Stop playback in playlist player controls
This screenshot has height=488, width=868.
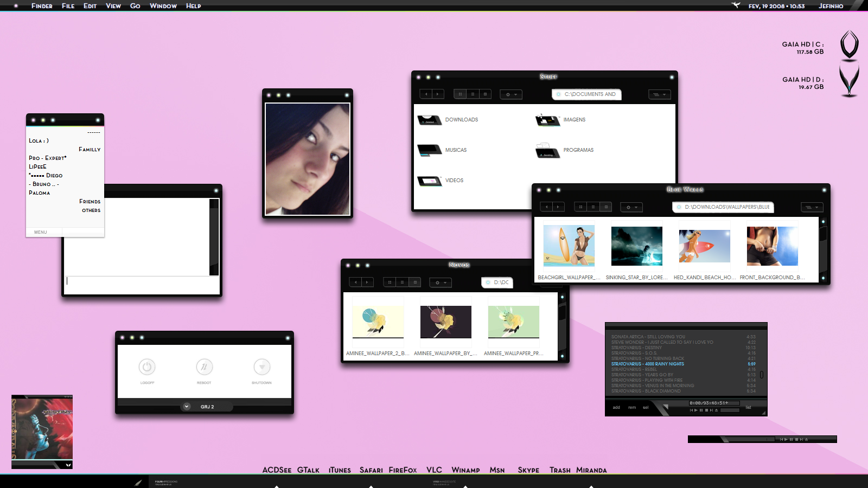pos(707,410)
